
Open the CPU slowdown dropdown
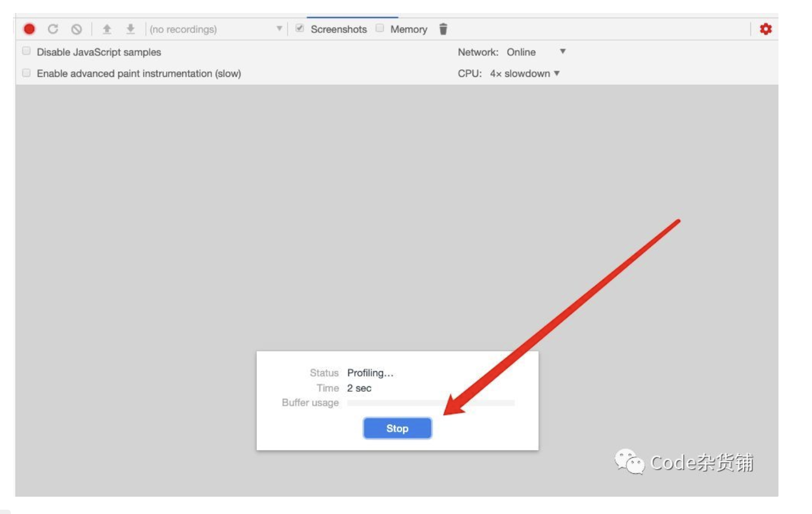pos(557,71)
